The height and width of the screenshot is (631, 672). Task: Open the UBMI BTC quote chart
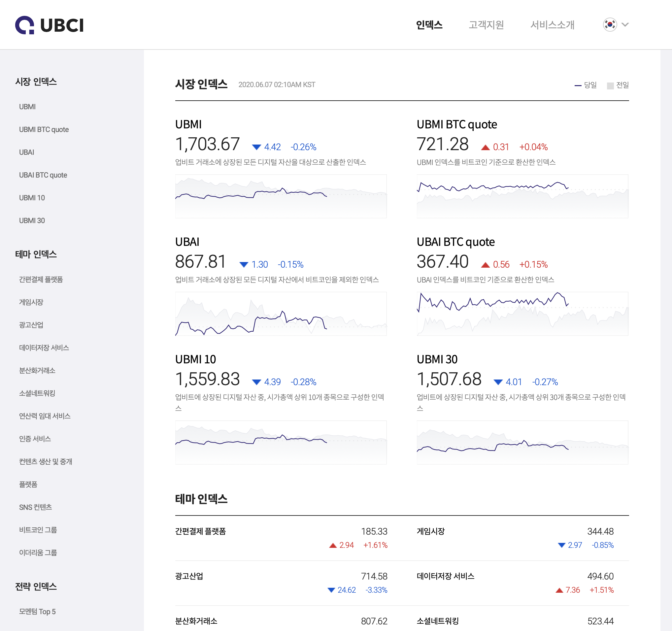(x=522, y=196)
